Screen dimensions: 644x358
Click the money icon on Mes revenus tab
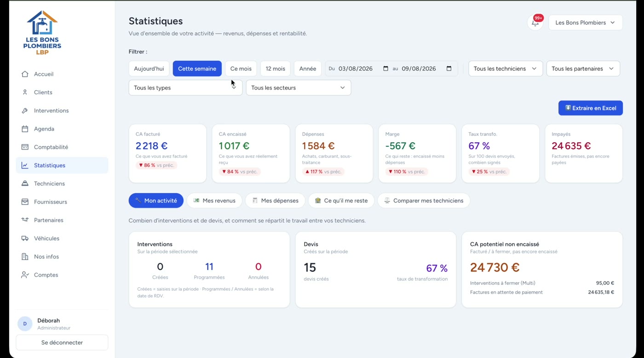tap(196, 201)
